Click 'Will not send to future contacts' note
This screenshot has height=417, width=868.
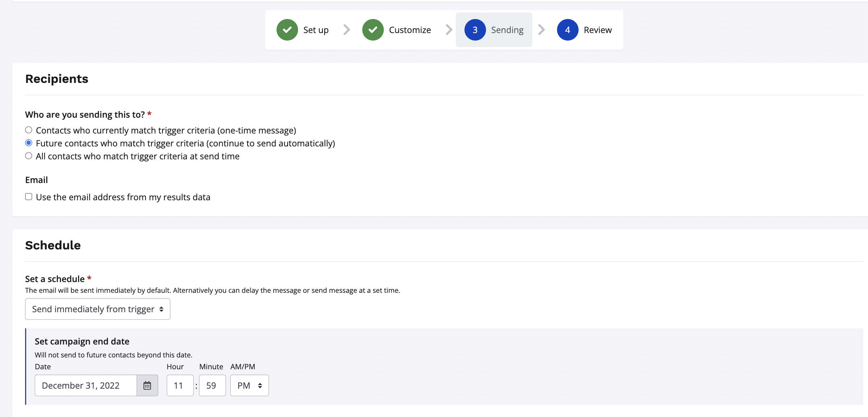pos(114,355)
